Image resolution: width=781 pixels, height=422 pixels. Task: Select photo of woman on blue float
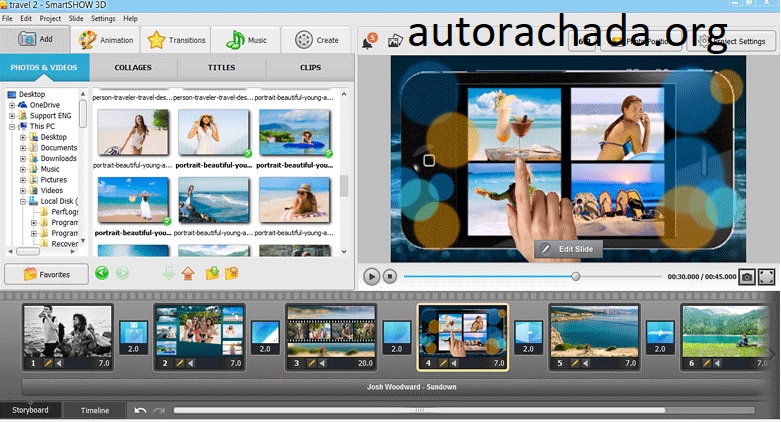(294, 132)
